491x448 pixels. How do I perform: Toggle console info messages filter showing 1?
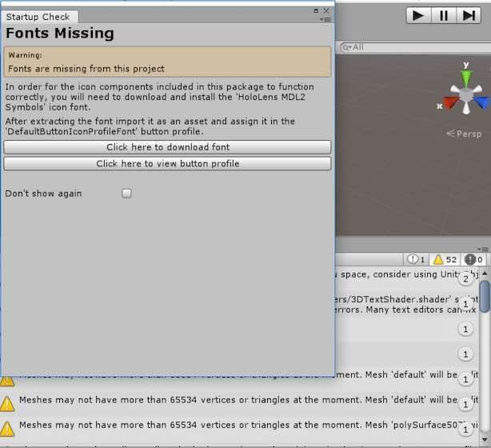[x=417, y=259]
